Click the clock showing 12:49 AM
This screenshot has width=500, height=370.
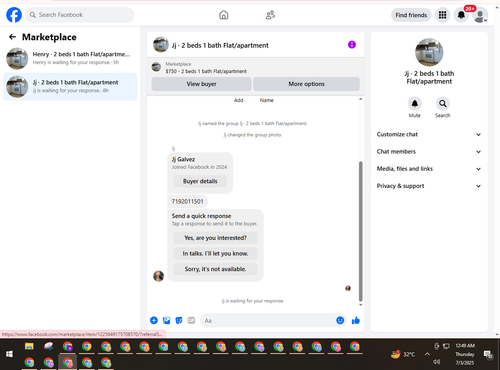(465, 346)
